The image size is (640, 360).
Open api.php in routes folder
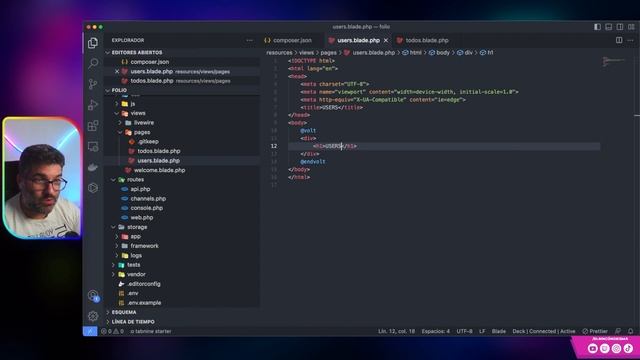point(140,189)
